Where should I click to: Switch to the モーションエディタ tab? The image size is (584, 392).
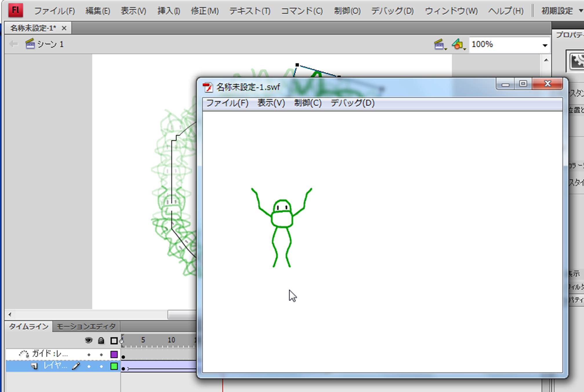[x=86, y=326]
